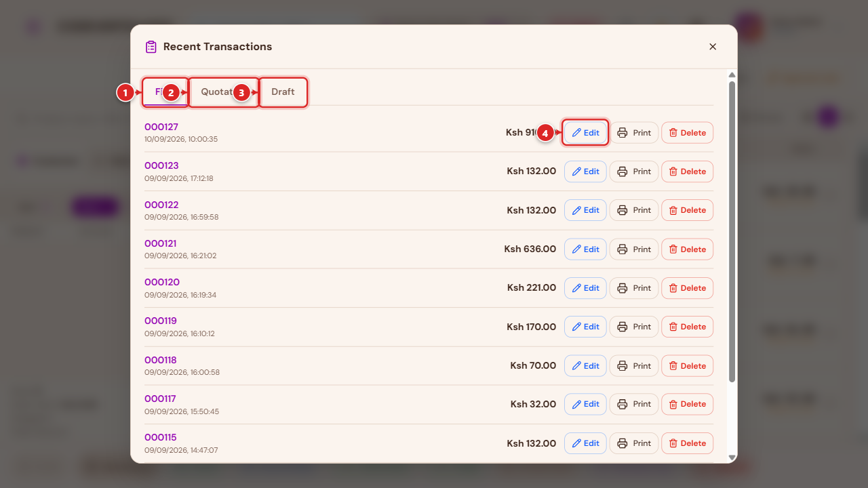Delete transaction 000118

pyautogui.click(x=688, y=366)
